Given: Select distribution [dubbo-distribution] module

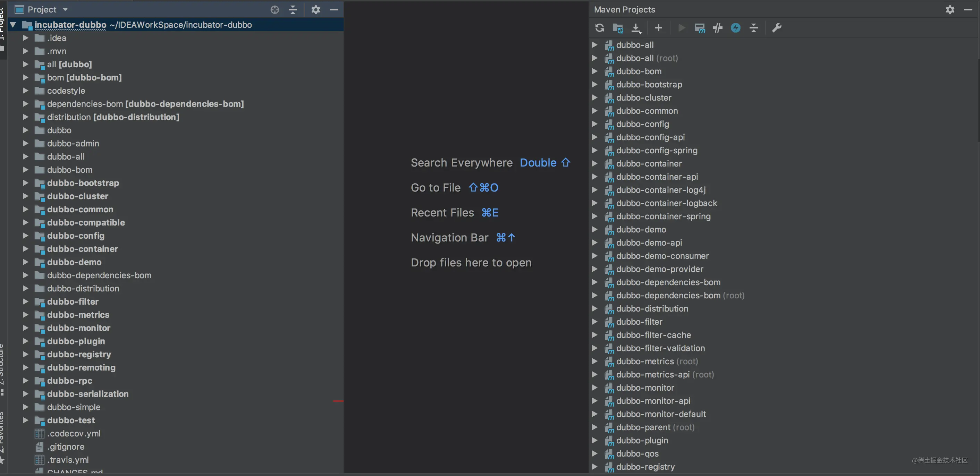Looking at the screenshot, I should click(113, 117).
